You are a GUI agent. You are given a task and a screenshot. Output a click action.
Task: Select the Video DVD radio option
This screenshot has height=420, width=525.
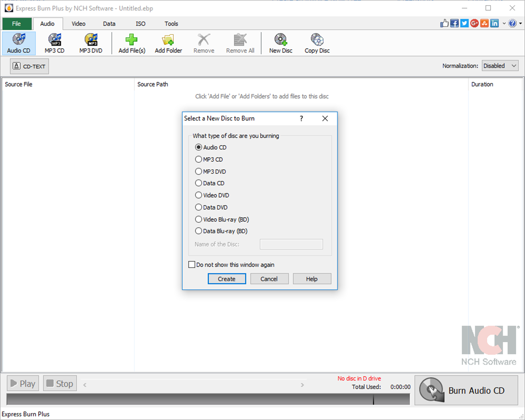pyautogui.click(x=198, y=195)
